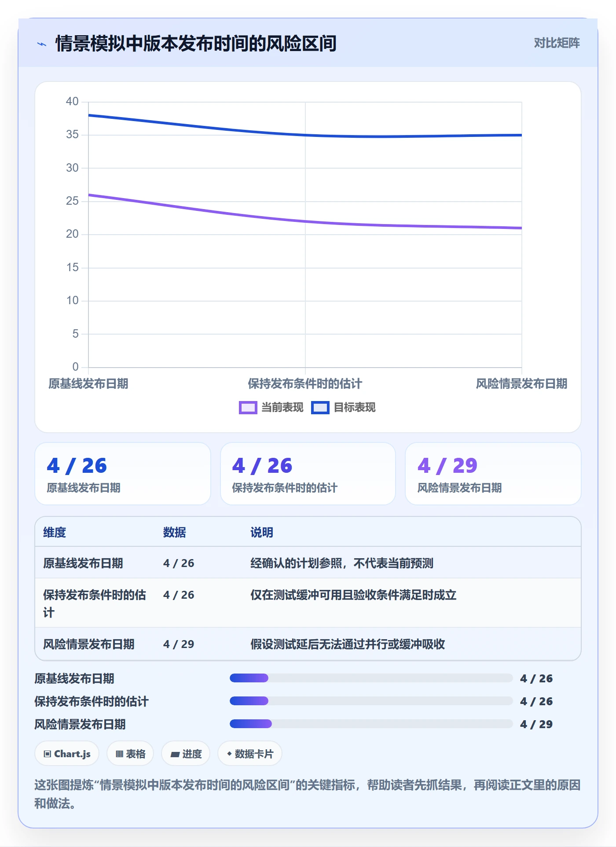
Task: Click the 风险情景发布日期 progress bar
Action: tap(371, 724)
